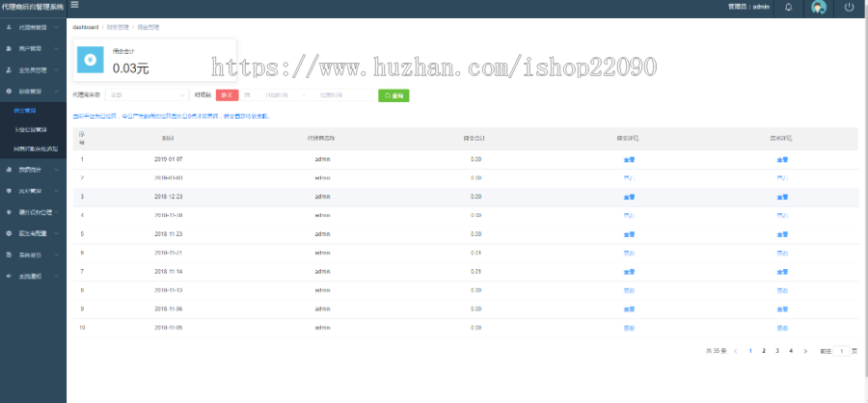Click the green 查询 search button
Image resolution: width=868 pixels, height=403 pixels.
pos(393,95)
